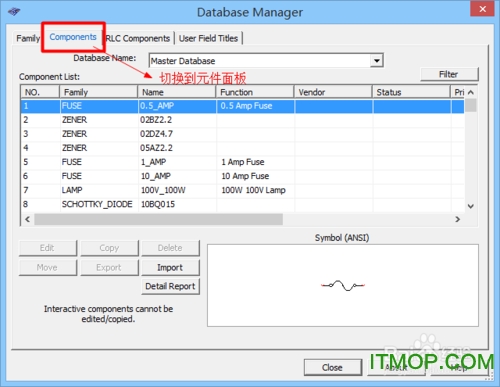Sort by the Family column header
This screenshot has width=500, height=387.
point(99,92)
